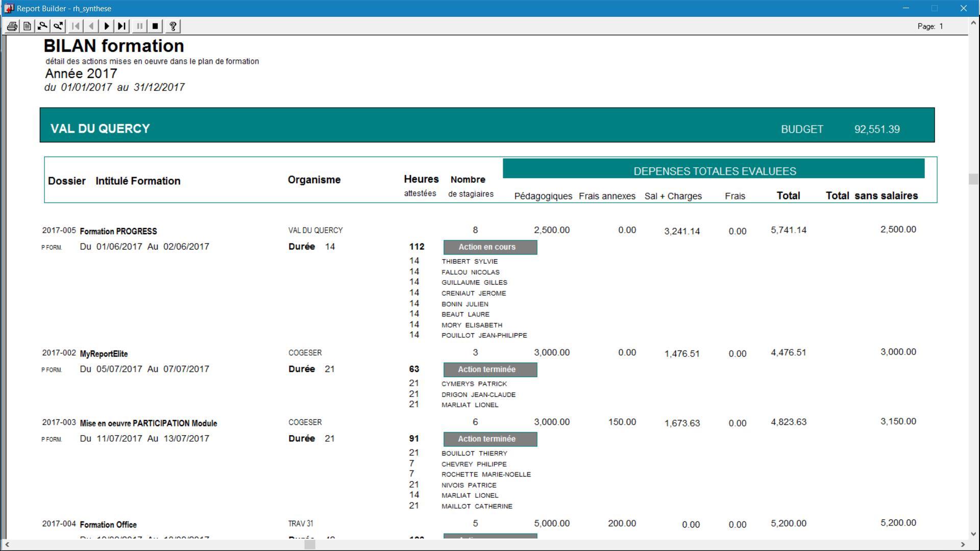Go to the previous page
Screen dimensions: 980x551
pyautogui.click(x=91, y=26)
